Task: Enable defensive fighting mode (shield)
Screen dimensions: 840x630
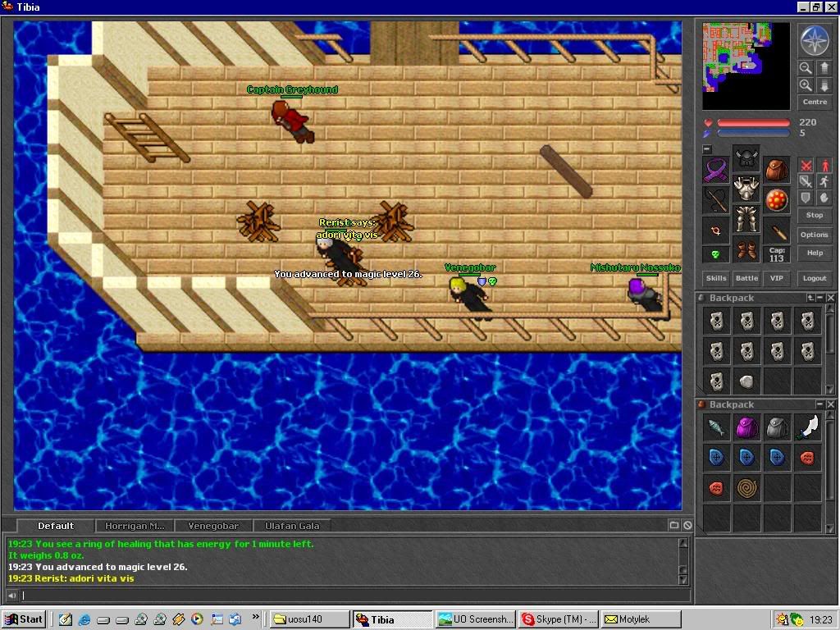Action: [x=806, y=198]
